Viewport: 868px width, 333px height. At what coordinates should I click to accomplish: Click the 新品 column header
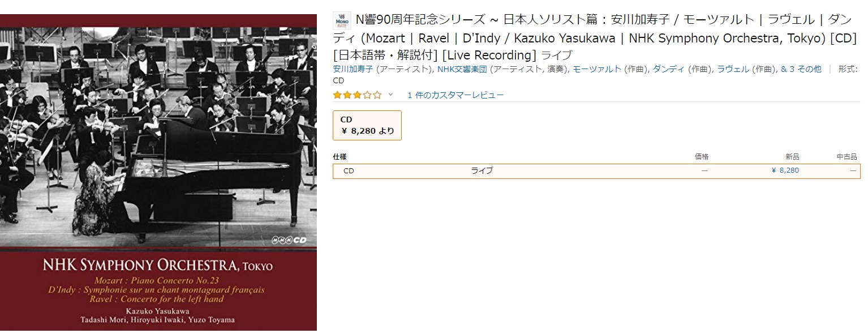(792, 156)
